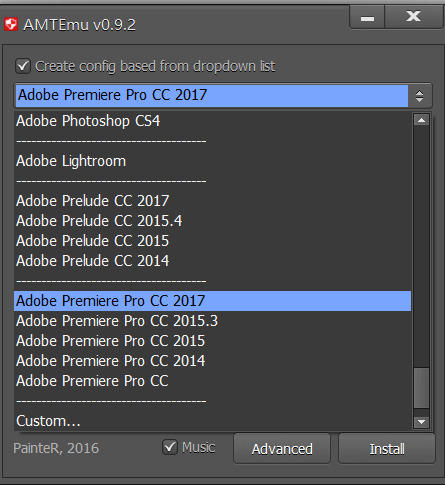This screenshot has height=485, width=445.
Task: Click the list scrollbar thumb
Action: (421, 388)
